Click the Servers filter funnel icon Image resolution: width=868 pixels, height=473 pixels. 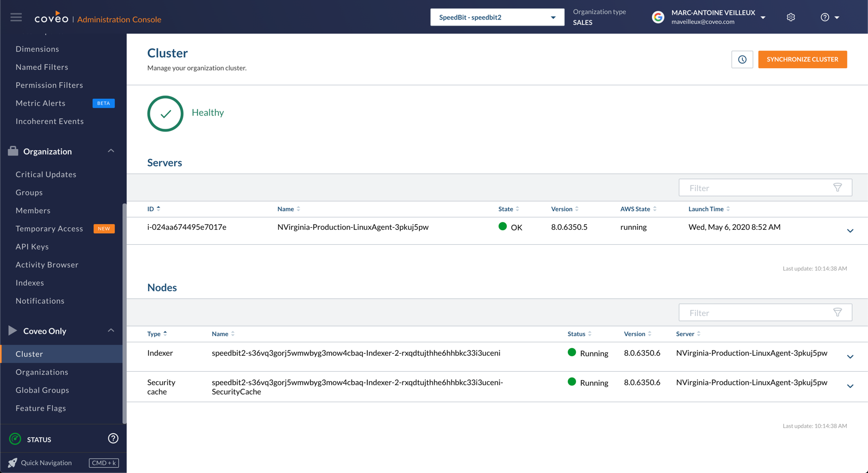[838, 187]
